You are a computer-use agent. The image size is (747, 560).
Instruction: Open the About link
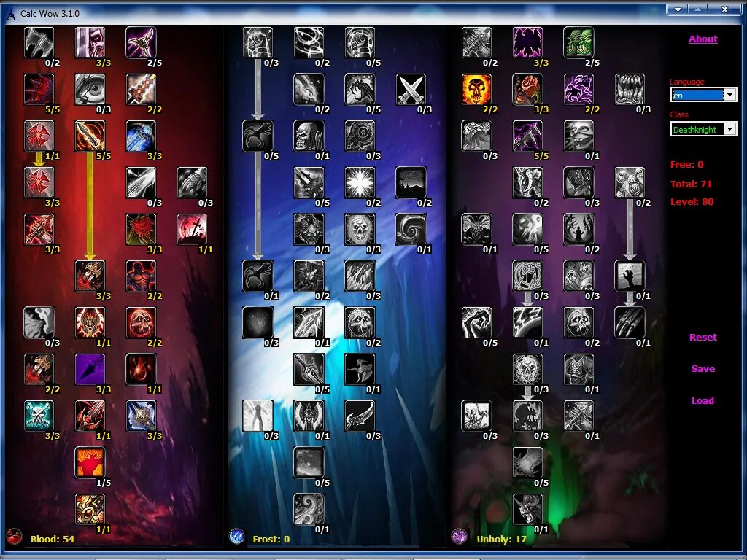pyautogui.click(x=703, y=39)
